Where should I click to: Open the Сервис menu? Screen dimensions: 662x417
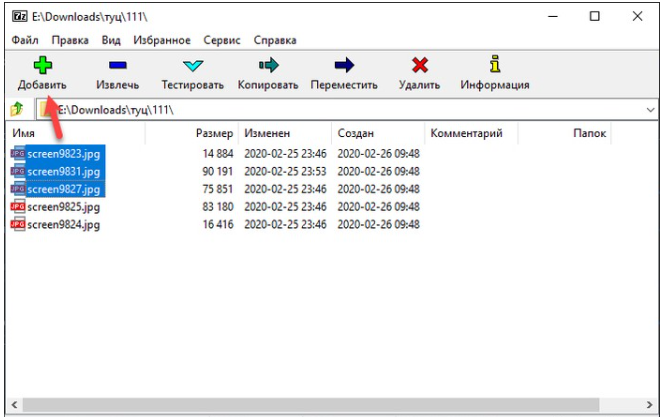click(222, 40)
